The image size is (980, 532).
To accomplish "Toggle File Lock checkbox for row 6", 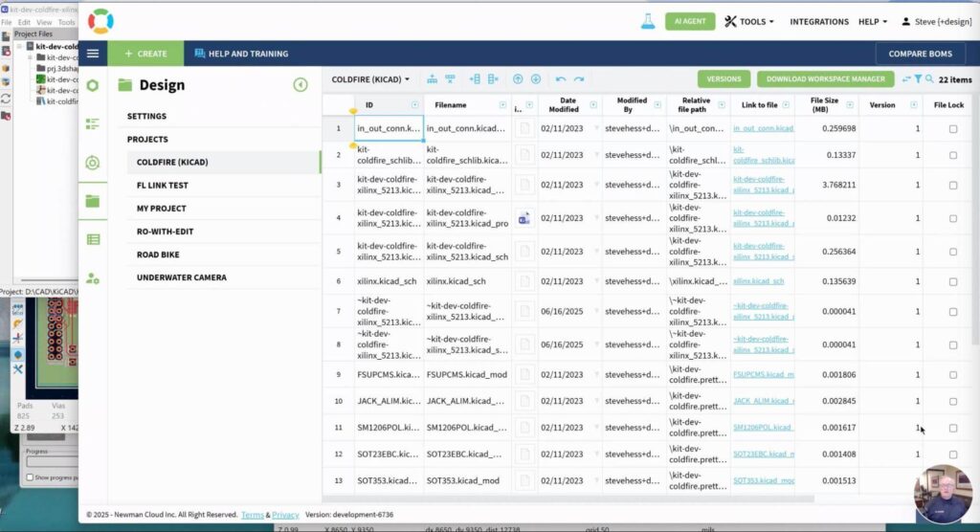I will (952, 281).
